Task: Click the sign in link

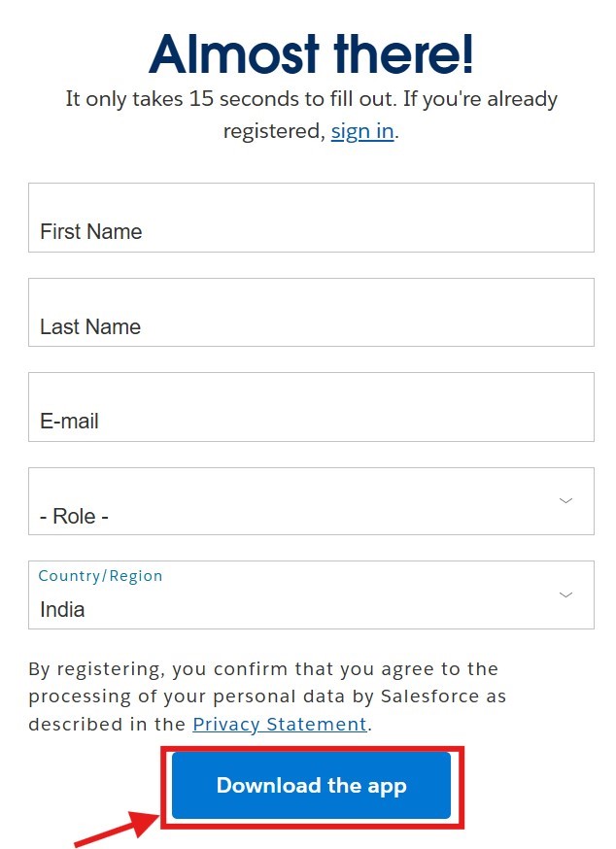Action: pos(361,130)
